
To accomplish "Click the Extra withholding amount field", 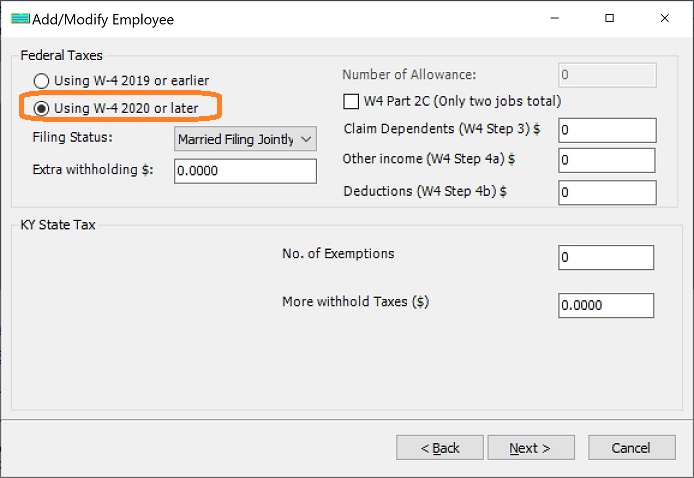I will click(245, 171).
